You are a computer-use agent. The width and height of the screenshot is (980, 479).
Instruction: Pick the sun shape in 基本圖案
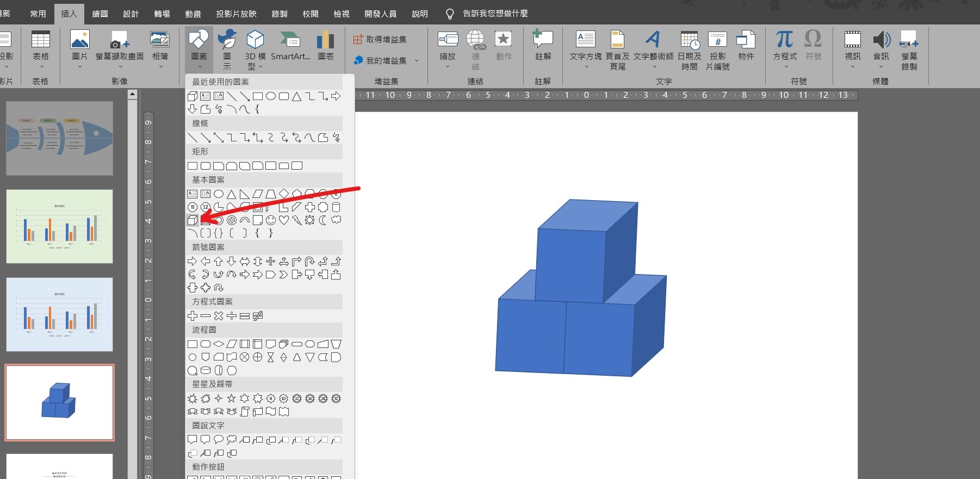point(310,220)
